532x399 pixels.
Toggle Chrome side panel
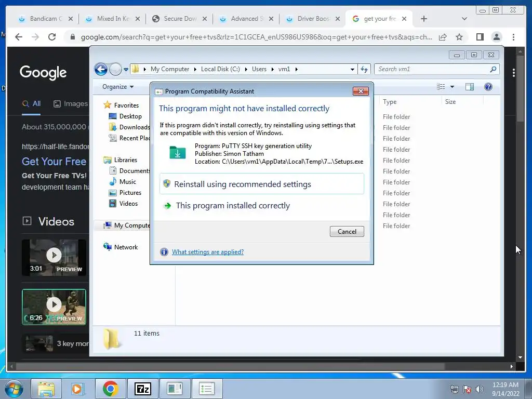pos(480,37)
